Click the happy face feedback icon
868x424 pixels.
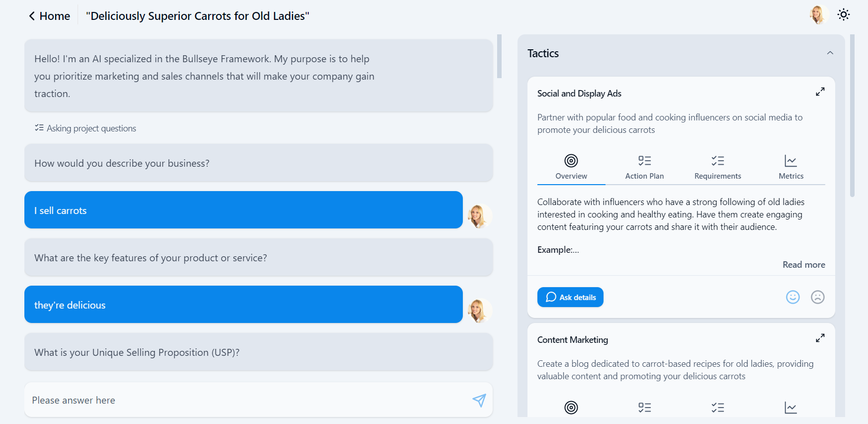[793, 297]
